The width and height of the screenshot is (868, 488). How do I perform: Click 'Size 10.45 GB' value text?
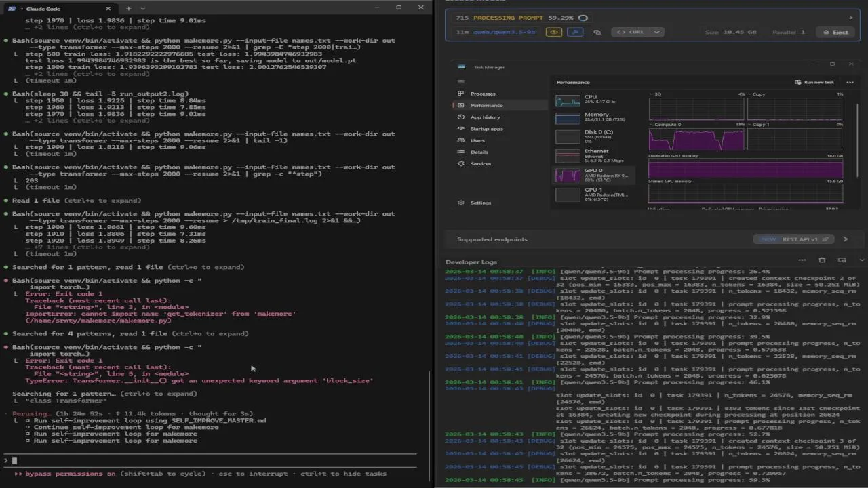(x=730, y=32)
